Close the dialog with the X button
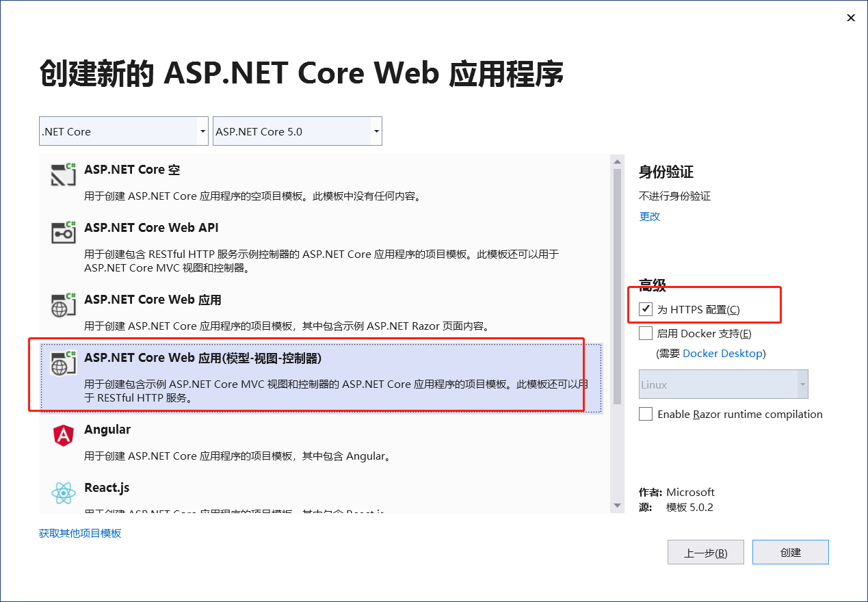 click(x=851, y=18)
